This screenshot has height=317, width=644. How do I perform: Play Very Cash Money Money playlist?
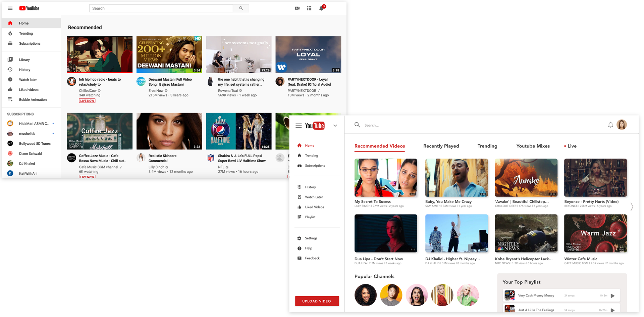click(612, 296)
